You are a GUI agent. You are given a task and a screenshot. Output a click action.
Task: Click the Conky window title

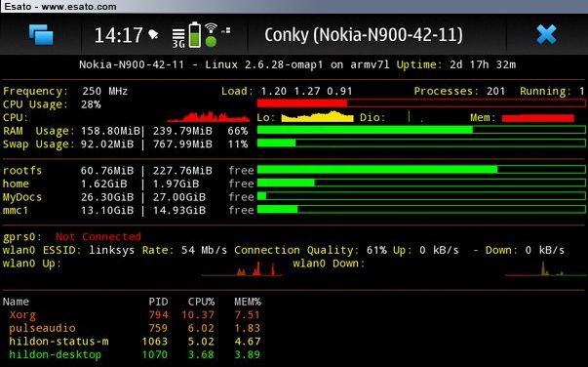(364, 35)
